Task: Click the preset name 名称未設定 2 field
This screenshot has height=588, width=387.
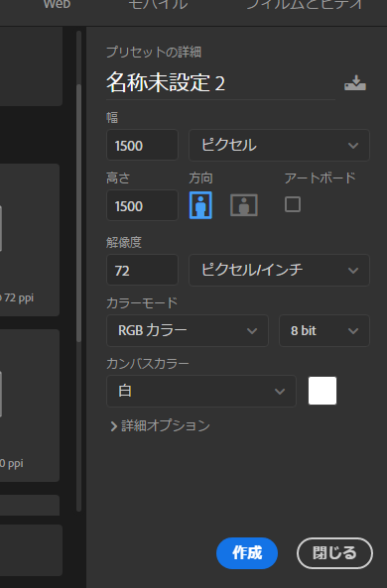Action: (220, 83)
